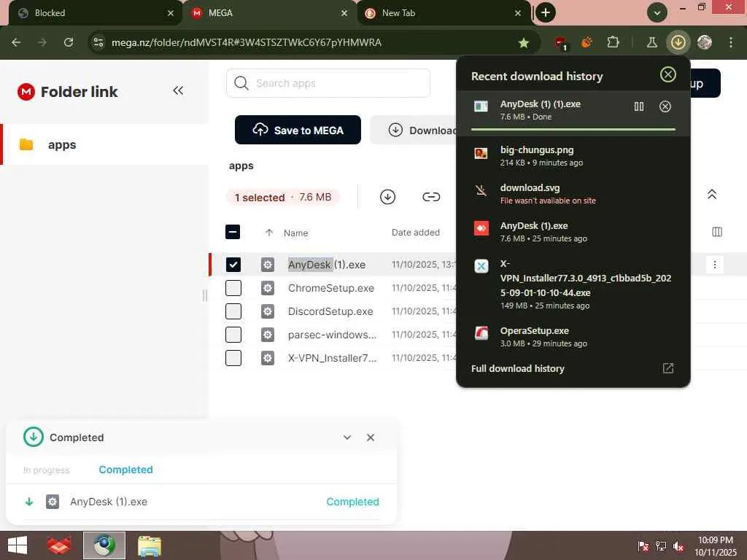Open Chrome three-dot menu
Screen dimensions: 747x560
tap(730, 42)
